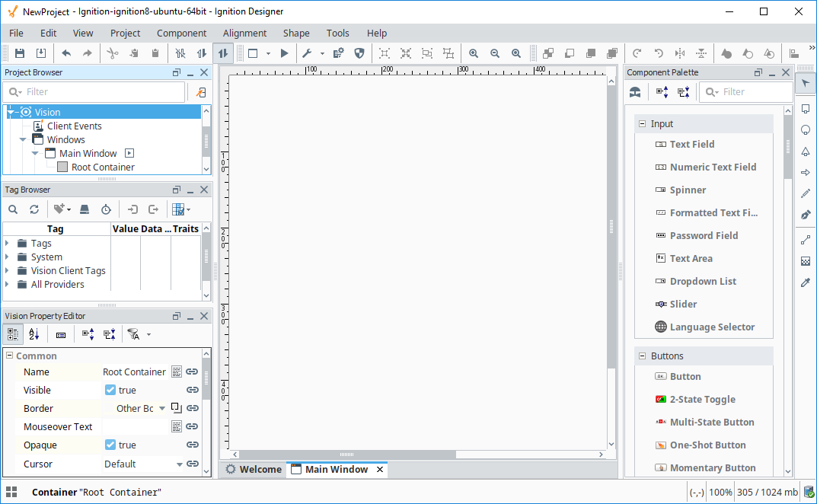Image resolution: width=817 pixels, height=504 pixels.
Task: Click the binding link icon for Cursor
Action: click(193, 464)
